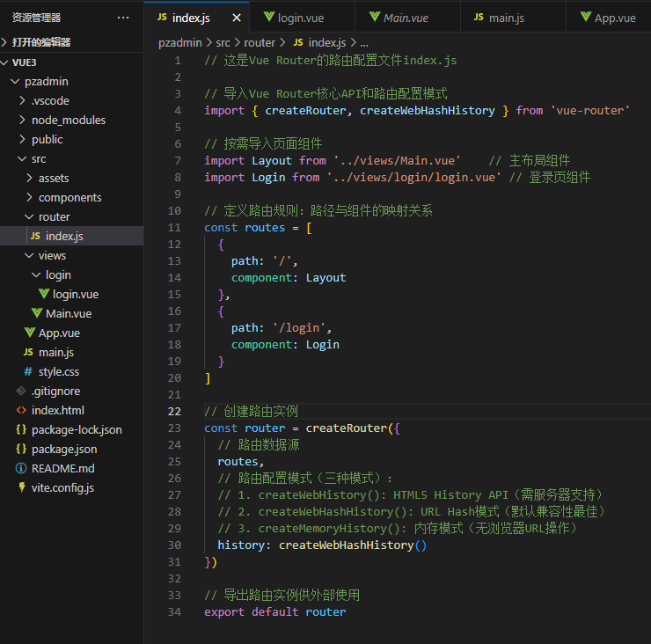The image size is (651, 644).
Task: Click router breadcrumb segment
Action: (259, 42)
